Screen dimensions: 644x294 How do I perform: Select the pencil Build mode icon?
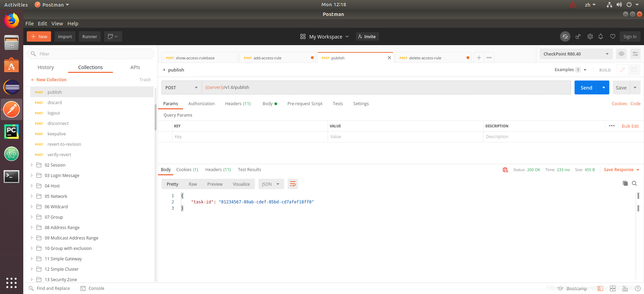(x=622, y=70)
